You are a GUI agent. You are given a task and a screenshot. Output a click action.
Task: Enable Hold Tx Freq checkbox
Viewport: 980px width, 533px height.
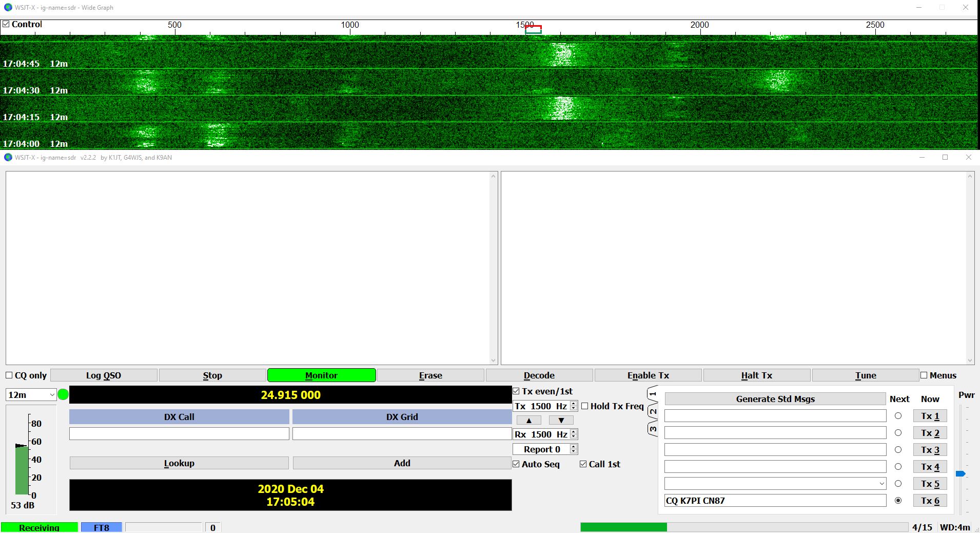click(x=585, y=406)
